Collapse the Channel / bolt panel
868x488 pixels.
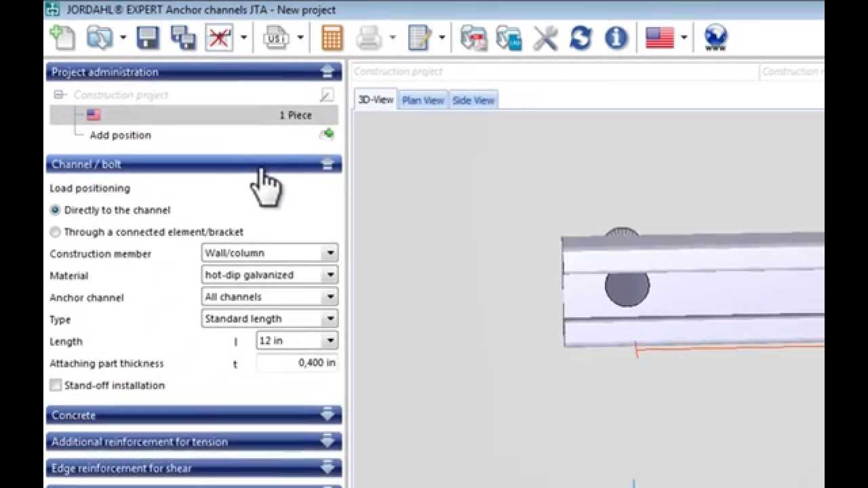[x=328, y=164]
